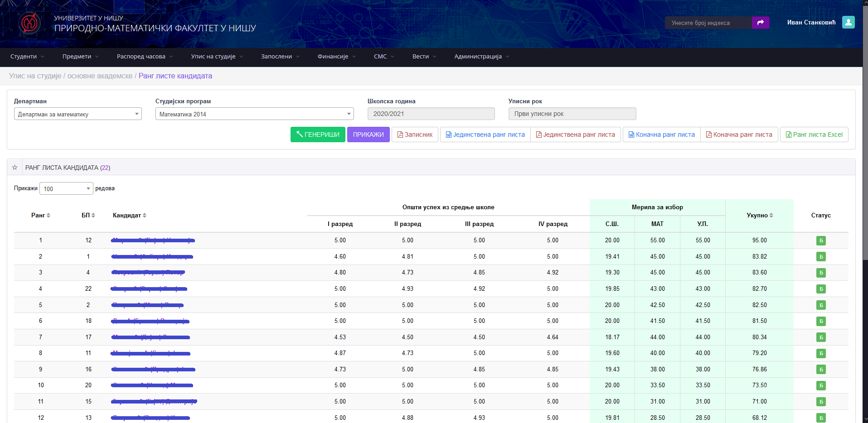Click the faculty logo in the header
868x423 pixels.
click(x=30, y=23)
